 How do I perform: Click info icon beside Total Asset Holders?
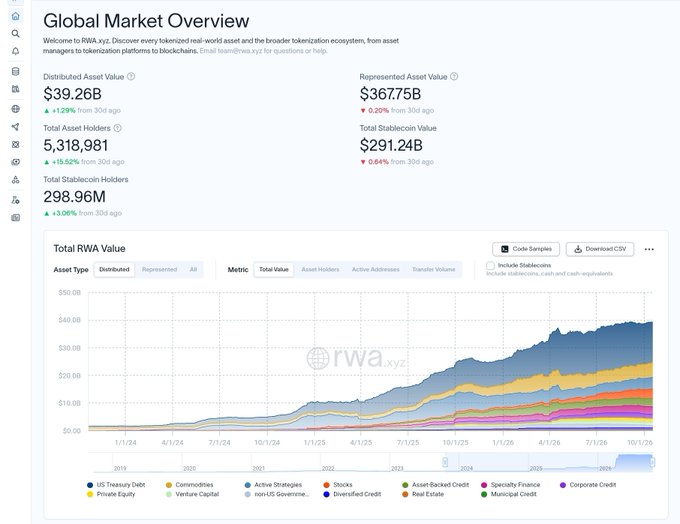point(118,128)
